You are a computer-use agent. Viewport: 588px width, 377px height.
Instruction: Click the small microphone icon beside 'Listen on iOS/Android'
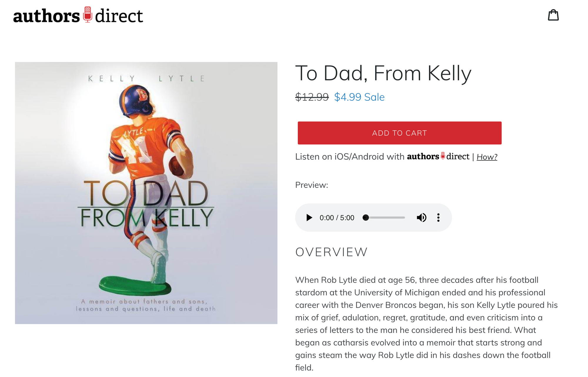click(443, 156)
